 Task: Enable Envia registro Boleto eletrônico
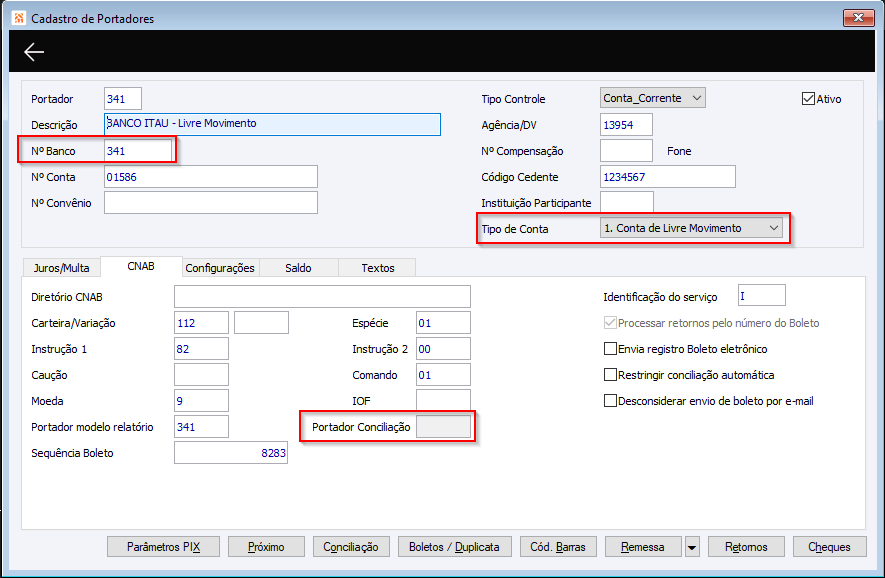pos(610,349)
